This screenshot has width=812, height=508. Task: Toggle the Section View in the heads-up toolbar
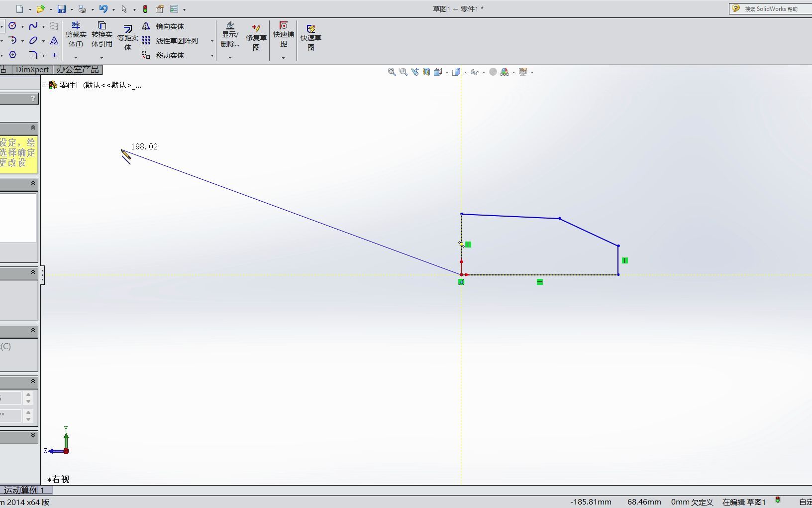coord(426,72)
